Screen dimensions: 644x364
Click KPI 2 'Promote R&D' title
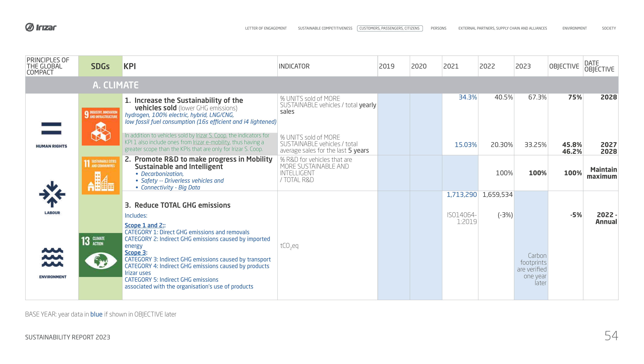(198, 163)
